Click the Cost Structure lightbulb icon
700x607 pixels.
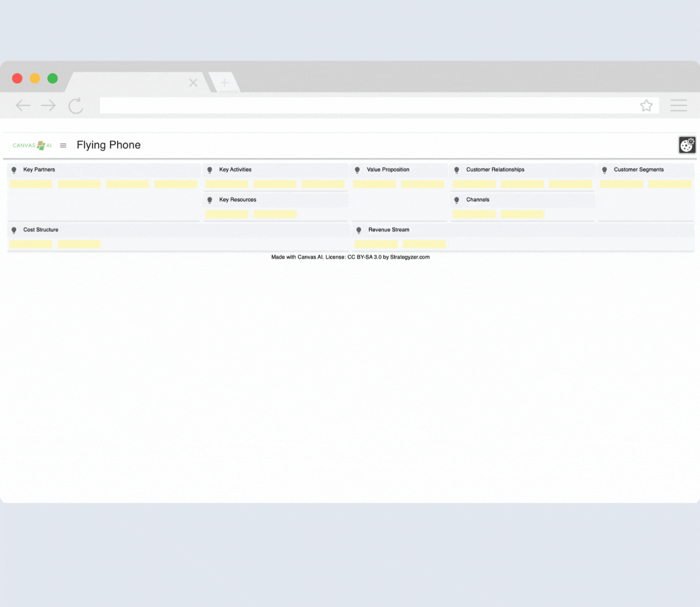tap(14, 230)
